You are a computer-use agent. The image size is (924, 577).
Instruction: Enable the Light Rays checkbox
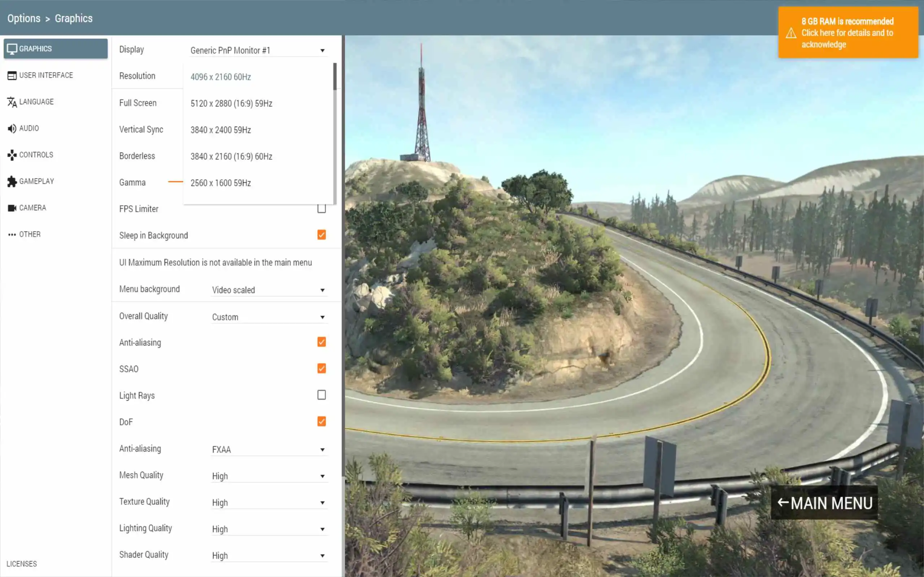click(322, 395)
